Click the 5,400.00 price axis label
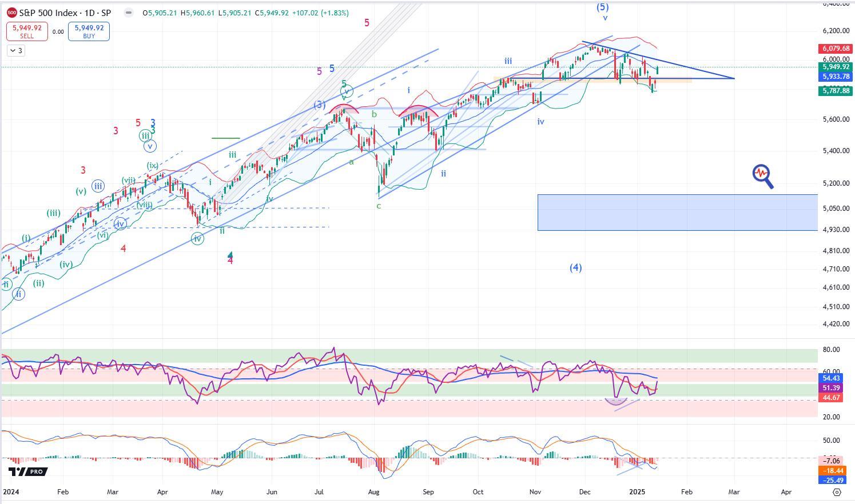 (836, 151)
